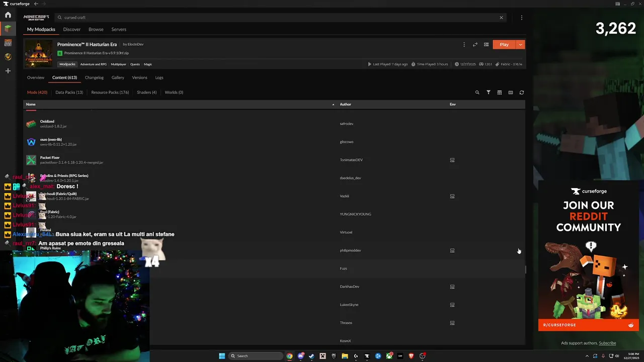Open the Logs tab
The image size is (644, 362).
[x=159, y=77]
